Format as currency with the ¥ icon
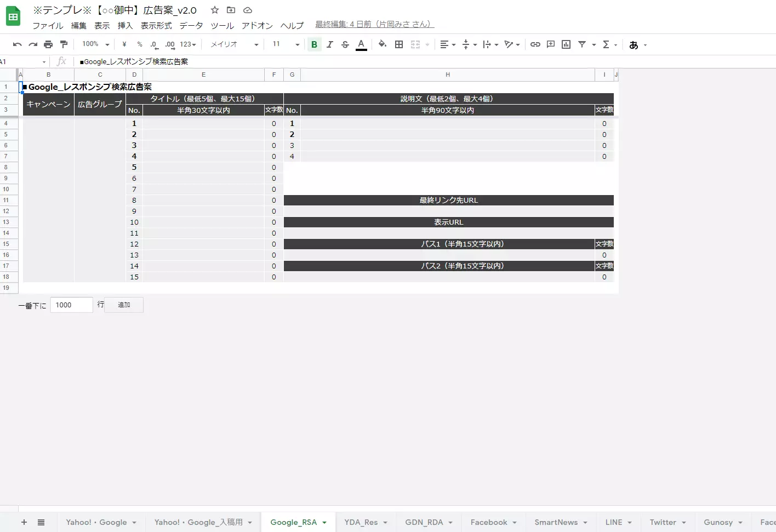Viewport: 776px width, 532px height. tap(124, 44)
